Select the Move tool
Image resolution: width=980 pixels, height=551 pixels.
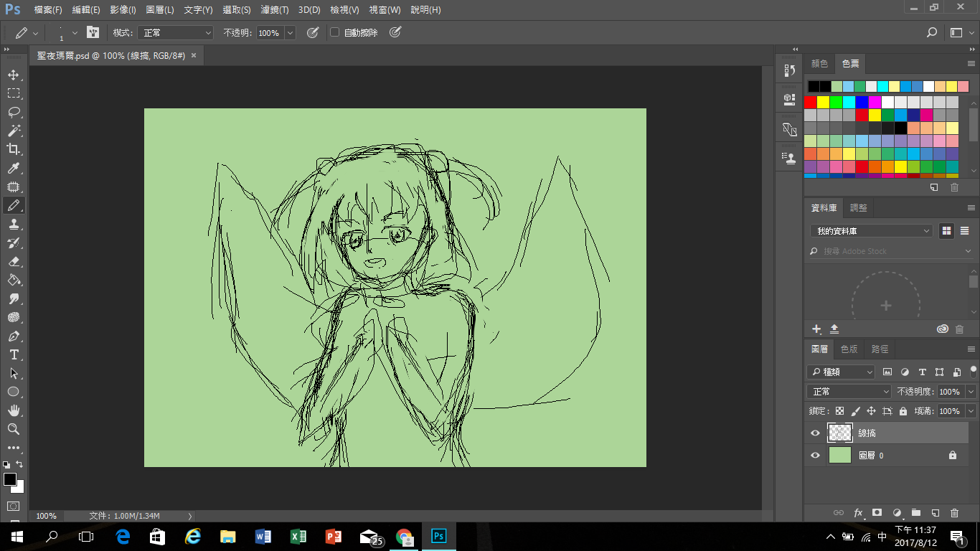(13, 75)
